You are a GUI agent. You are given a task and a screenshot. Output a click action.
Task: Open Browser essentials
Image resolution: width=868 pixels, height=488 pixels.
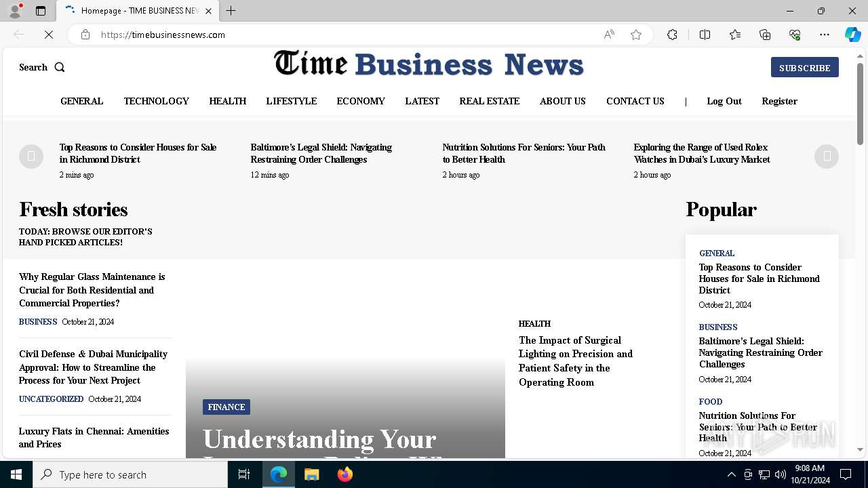795,35
